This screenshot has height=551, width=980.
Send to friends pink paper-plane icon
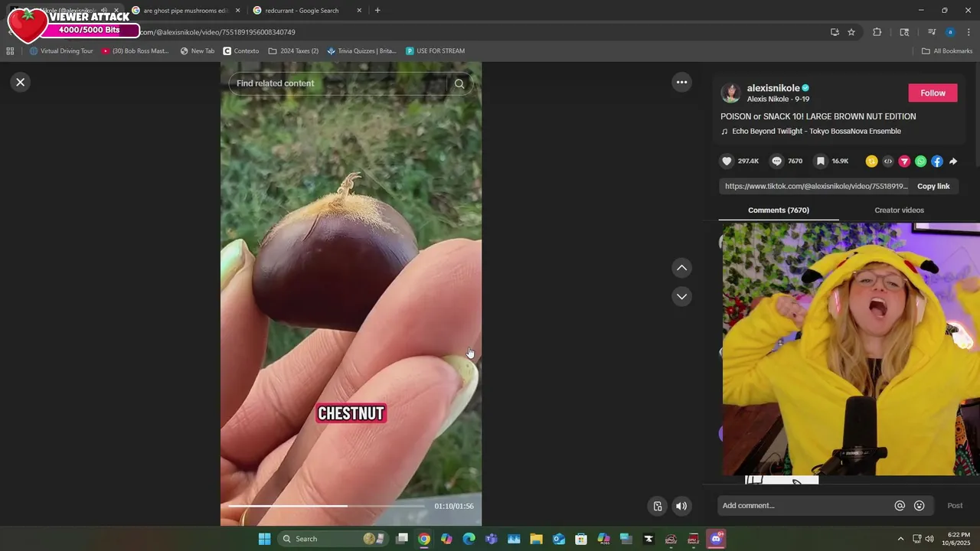tap(904, 161)
